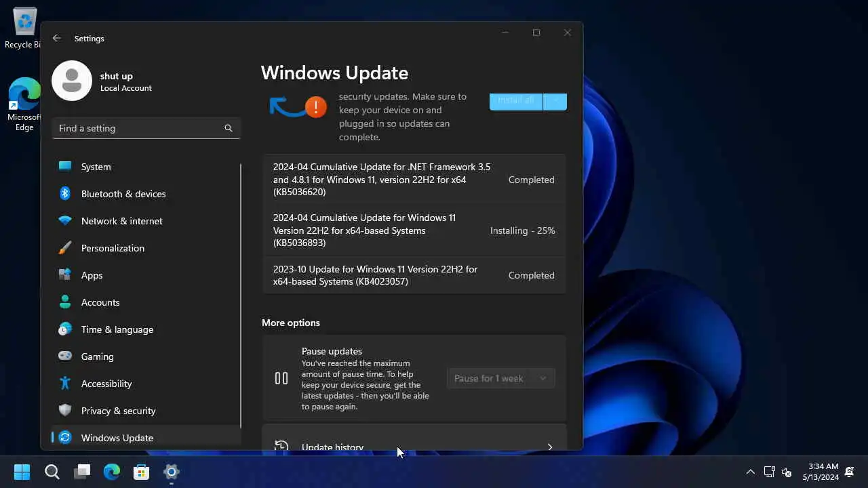Click the More options heading

coord(291,323)
